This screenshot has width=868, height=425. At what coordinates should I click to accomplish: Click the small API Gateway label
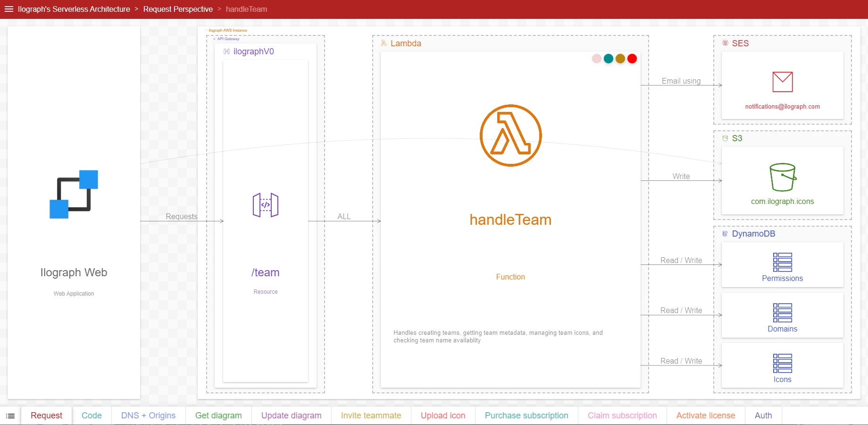click(228, 39)
